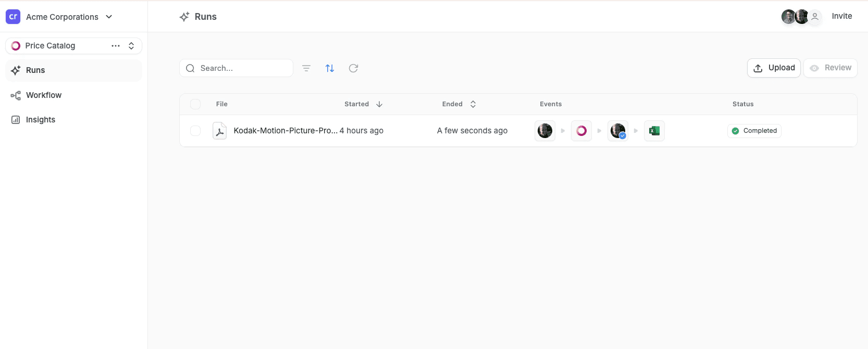Select Runs in the sidebar
Image resolution: width=868 pixels, height=349 pixels.
point(73,70)
